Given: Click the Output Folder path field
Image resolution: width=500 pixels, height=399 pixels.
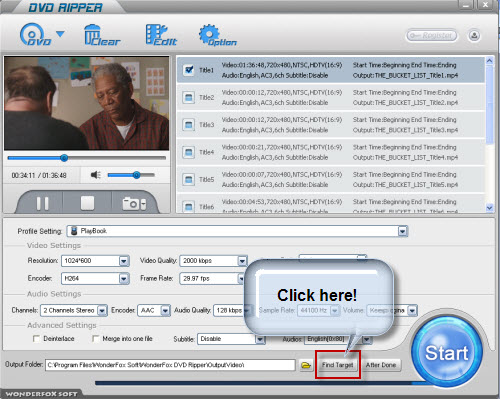Looking at the screenshot, I should tap(170, 365).
